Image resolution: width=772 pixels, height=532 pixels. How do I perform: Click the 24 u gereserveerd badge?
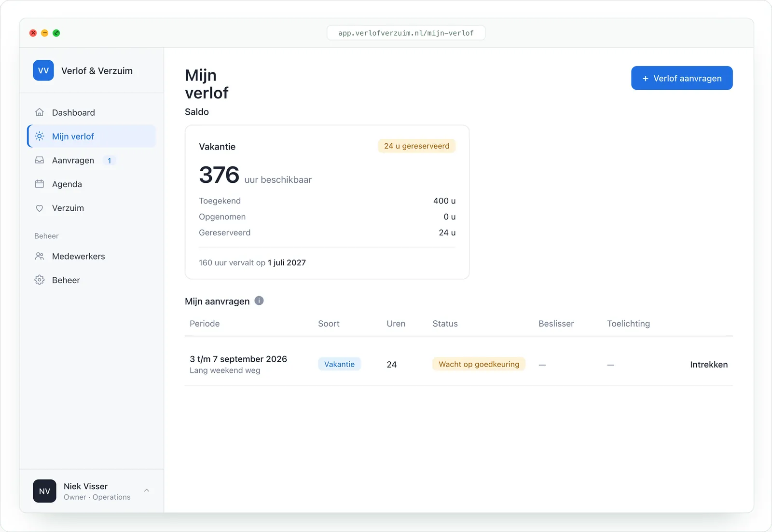tap(416, 146)
